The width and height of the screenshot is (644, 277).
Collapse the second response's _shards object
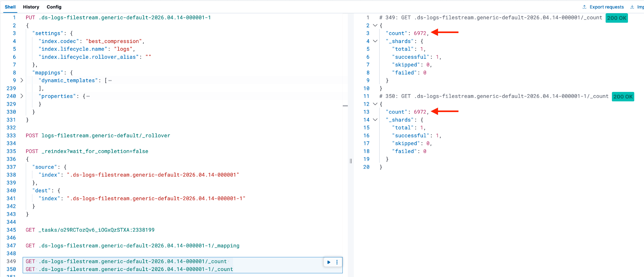tap(375, 120)
